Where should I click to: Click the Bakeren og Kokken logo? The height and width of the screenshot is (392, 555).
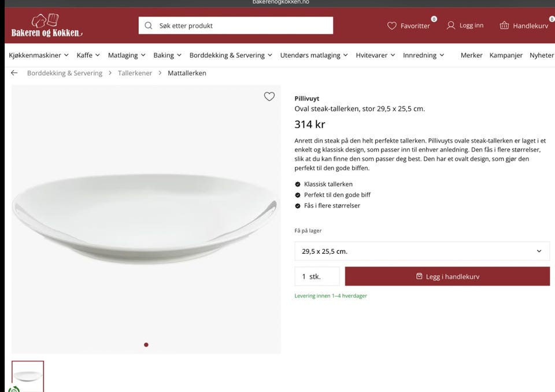47,25
